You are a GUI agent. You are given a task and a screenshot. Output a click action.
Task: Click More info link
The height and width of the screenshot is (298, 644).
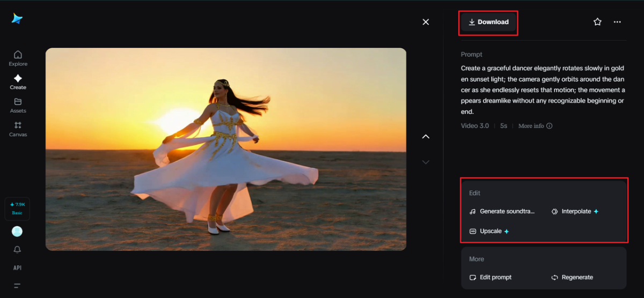535,126
